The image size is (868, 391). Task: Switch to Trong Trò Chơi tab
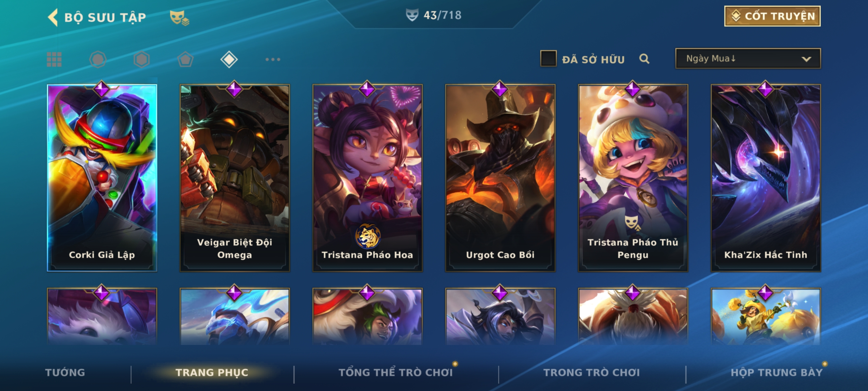tap(591, 373)
